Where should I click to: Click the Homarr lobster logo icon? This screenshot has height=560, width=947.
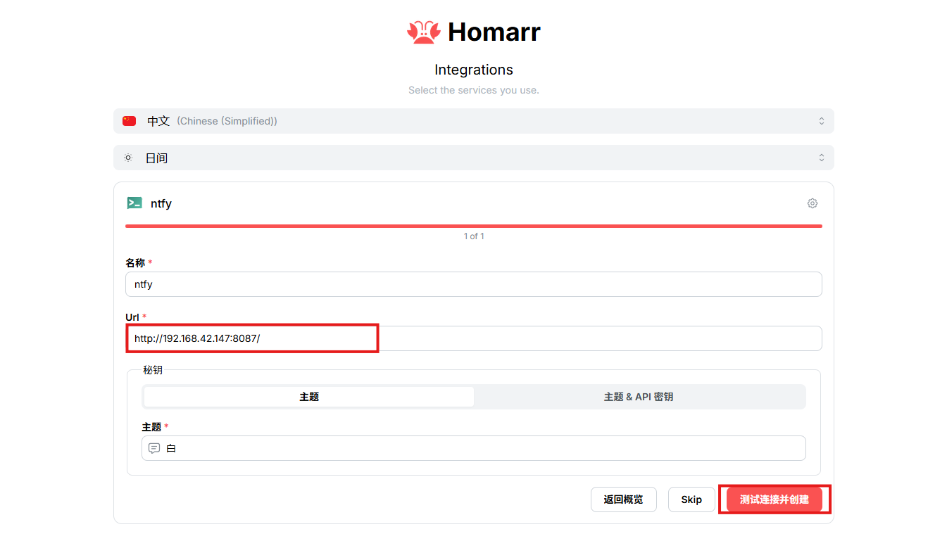pyautogui.click(x=424, y=32)
